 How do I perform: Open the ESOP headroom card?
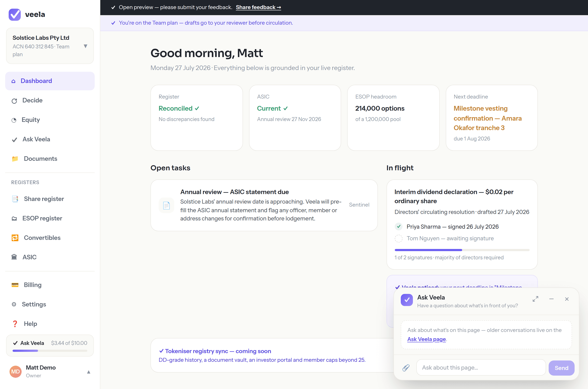click(393, 118)
